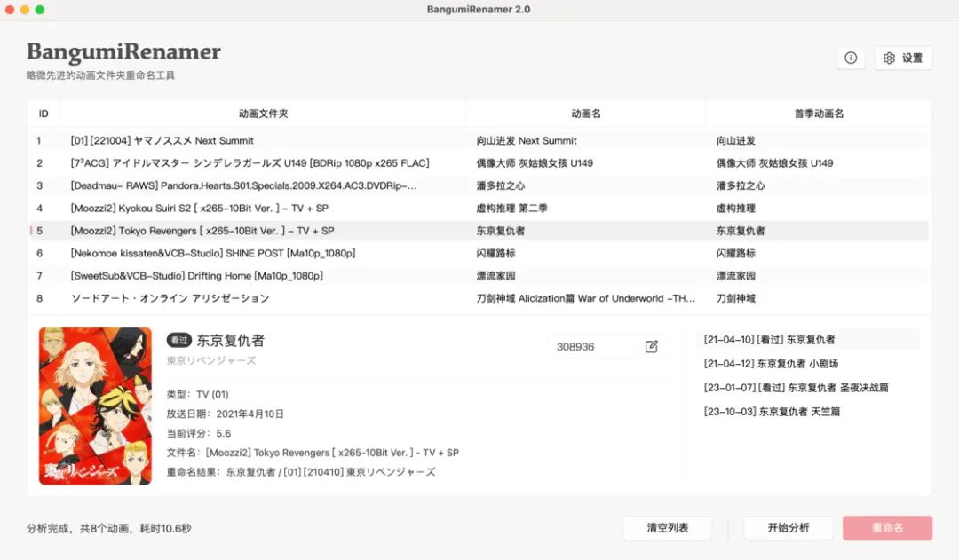Select row 6 SHINE POST folder
The image size is (959, 560).
point(479,253)
